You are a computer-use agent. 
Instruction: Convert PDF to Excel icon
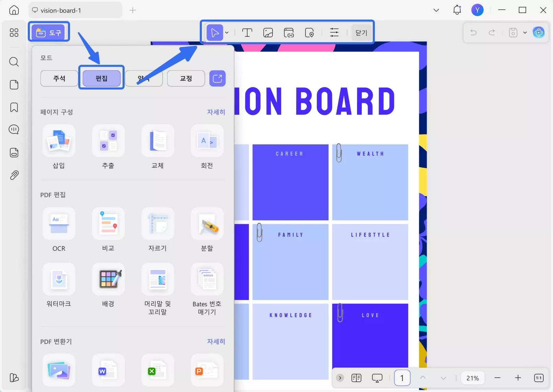coord(158,370)
